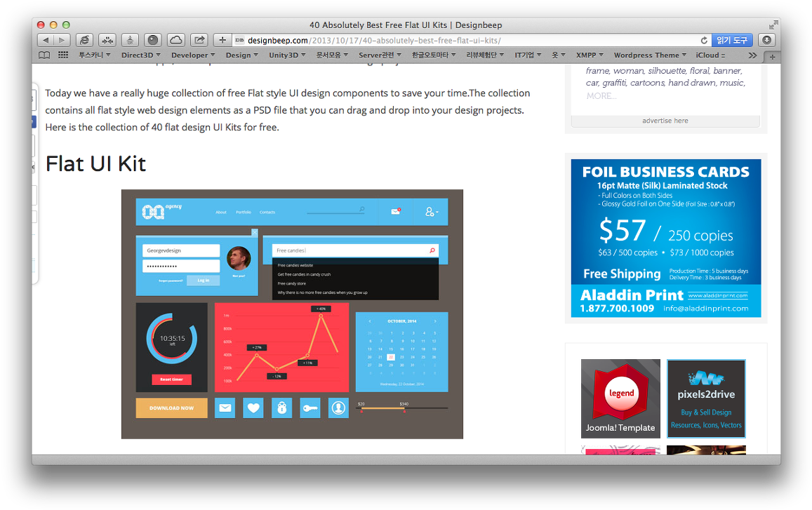Open Safari's Top Sites grid icon
The height and width of the screenshot is (510, 812).
[62, 55]
